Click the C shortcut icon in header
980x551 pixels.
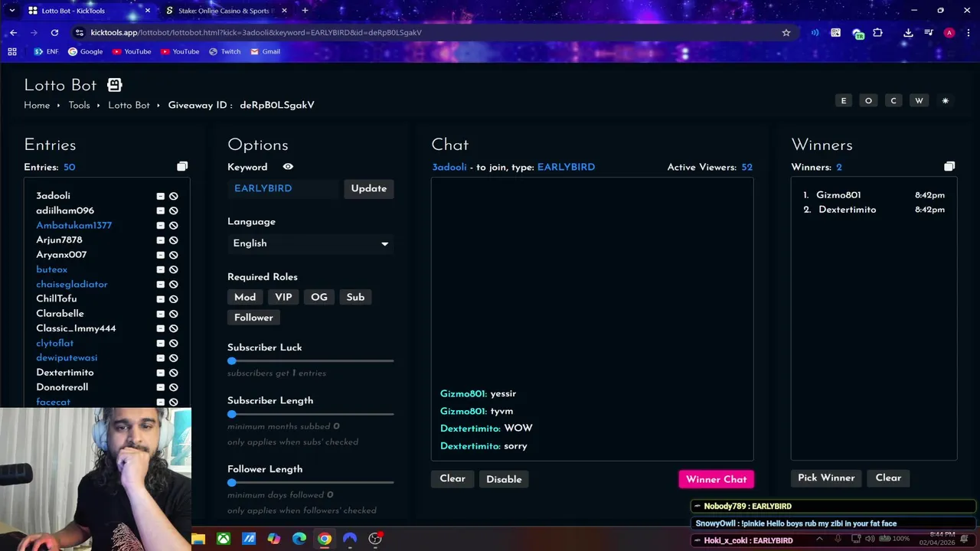pos(893,101)
